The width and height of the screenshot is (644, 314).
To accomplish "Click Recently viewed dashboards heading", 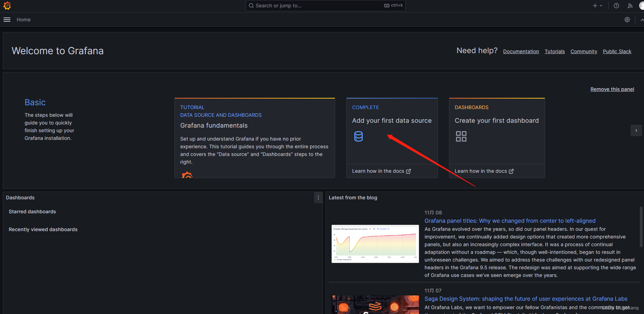I will point(43,229).
